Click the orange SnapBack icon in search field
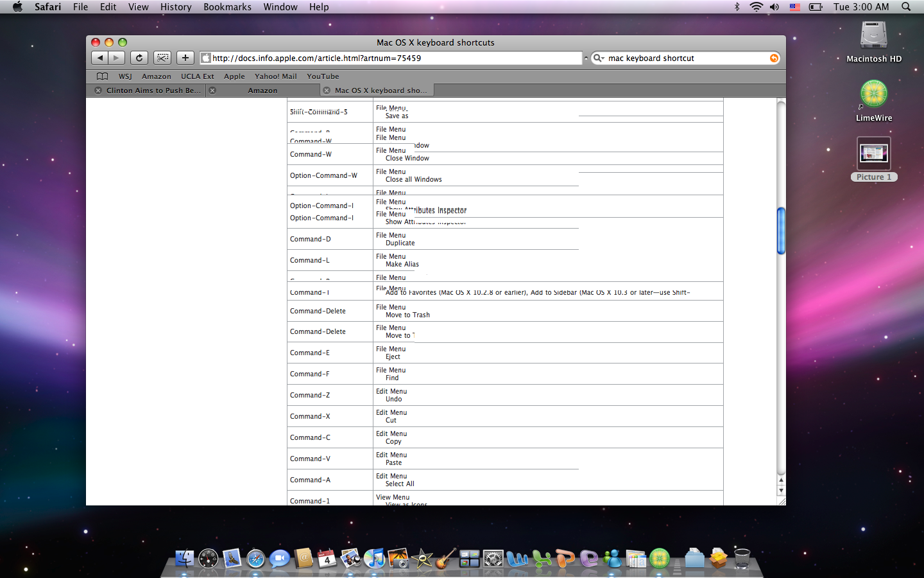This screenshot has width=924, height=578. [x=774, y=58]
